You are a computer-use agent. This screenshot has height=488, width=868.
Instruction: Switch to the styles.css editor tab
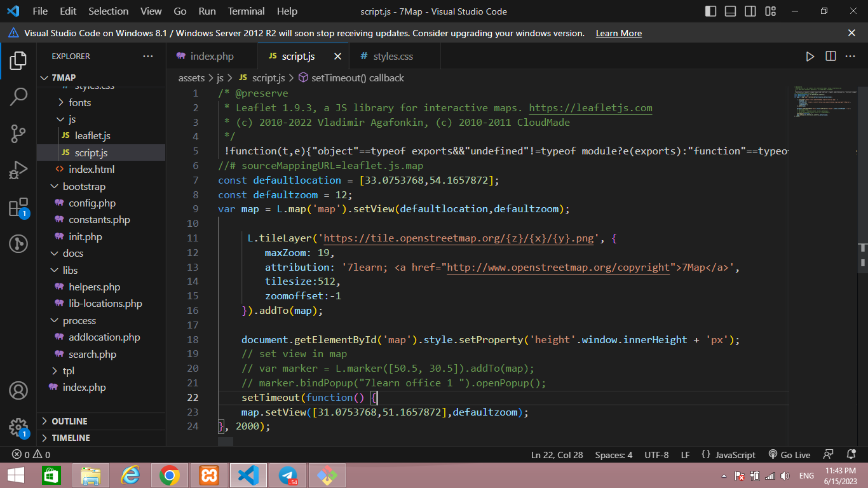click(393, 57)
